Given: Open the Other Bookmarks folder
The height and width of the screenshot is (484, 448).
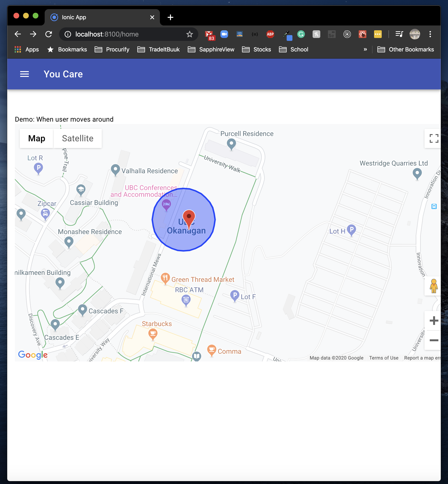Looking at the screenshot, I should pyautogui.click(x=406, y=50).
